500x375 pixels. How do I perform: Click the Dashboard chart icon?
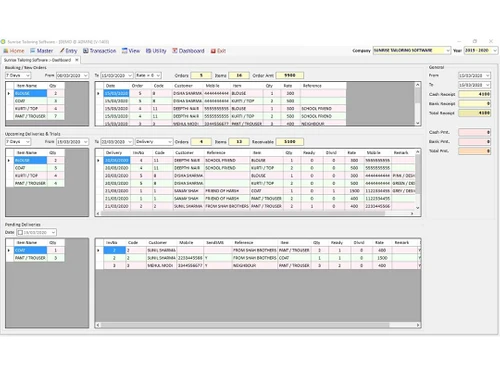[x=175, y=51]
